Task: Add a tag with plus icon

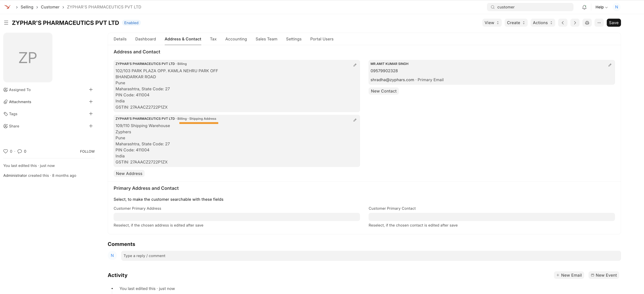Action: click(x=91, y=114)
